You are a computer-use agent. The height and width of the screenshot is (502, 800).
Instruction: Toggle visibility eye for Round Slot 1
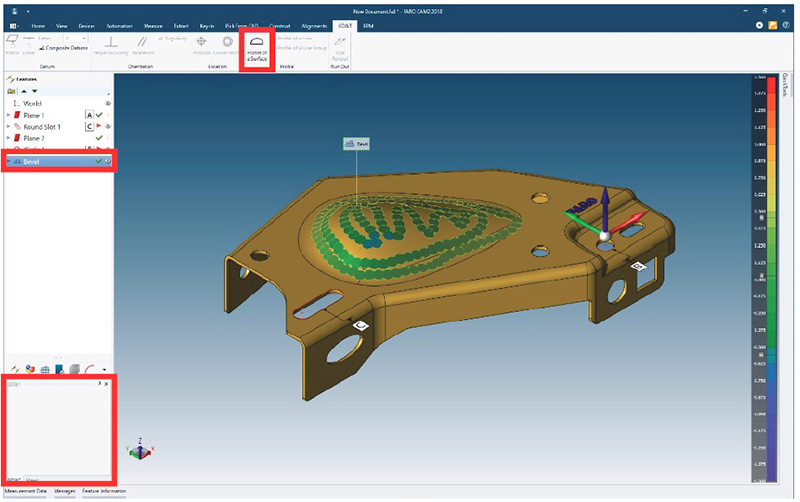click(107, 127)
